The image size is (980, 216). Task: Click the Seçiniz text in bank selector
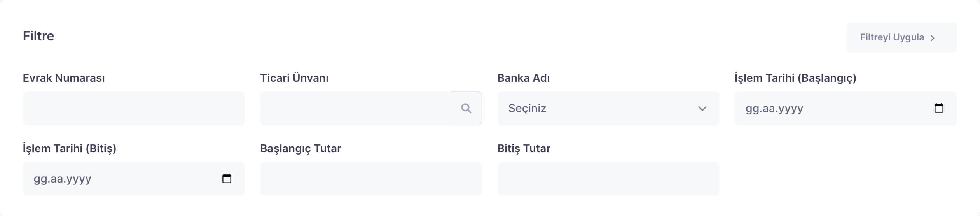click(527, 108)
